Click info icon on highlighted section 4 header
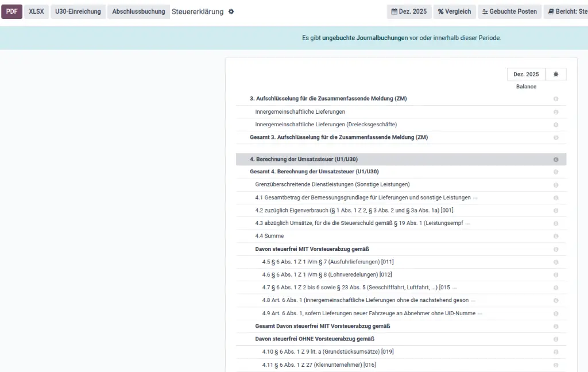The image size is (588, 372). 556,160
